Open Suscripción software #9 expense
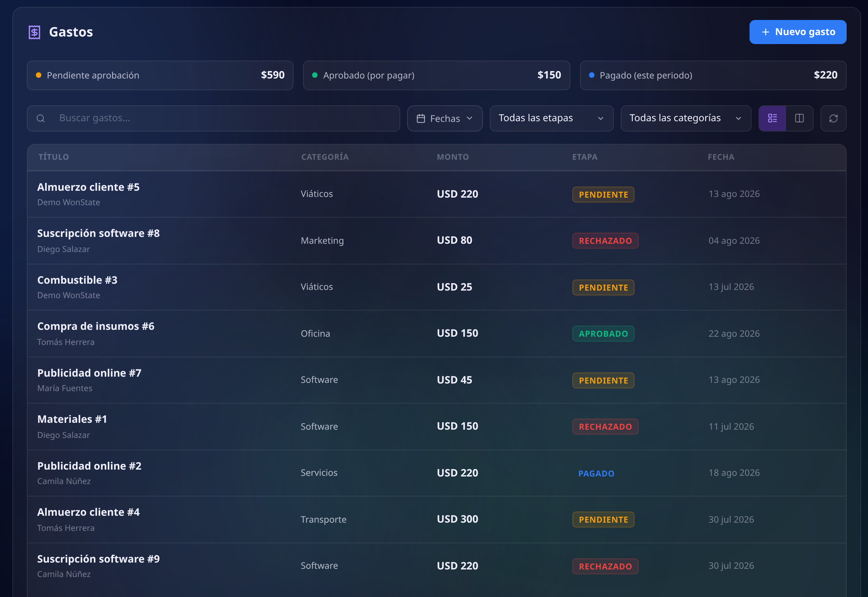 click(x=437, y=566)
